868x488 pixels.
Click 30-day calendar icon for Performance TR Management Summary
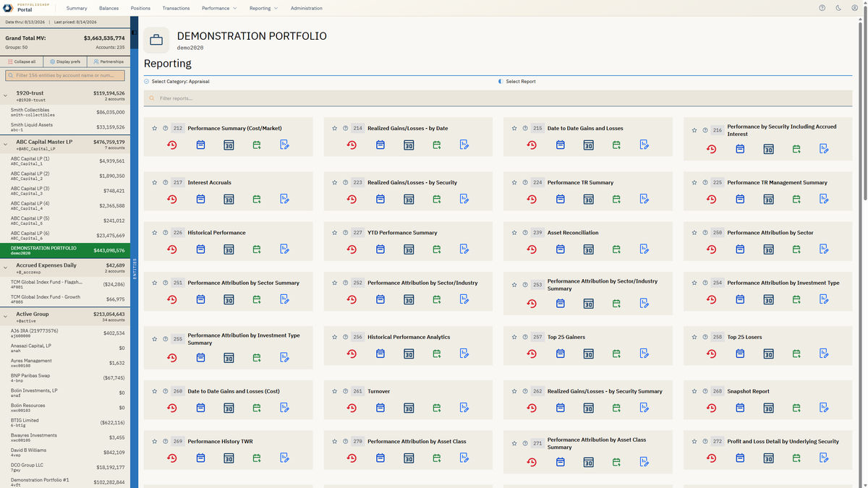point(768,200)
